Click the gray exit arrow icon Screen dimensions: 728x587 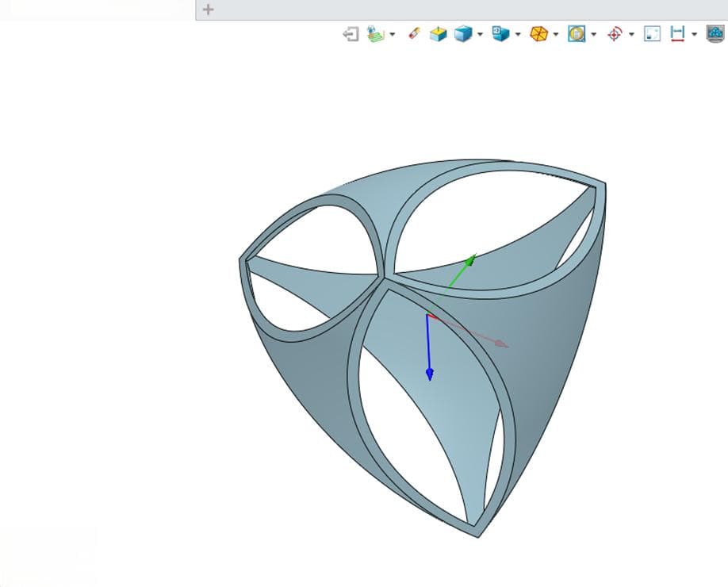[351, 34]
